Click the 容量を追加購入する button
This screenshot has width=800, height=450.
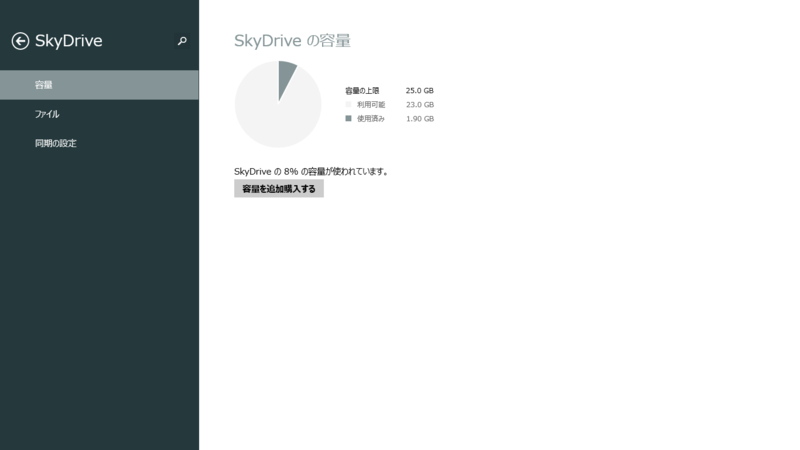pos(279,189)
